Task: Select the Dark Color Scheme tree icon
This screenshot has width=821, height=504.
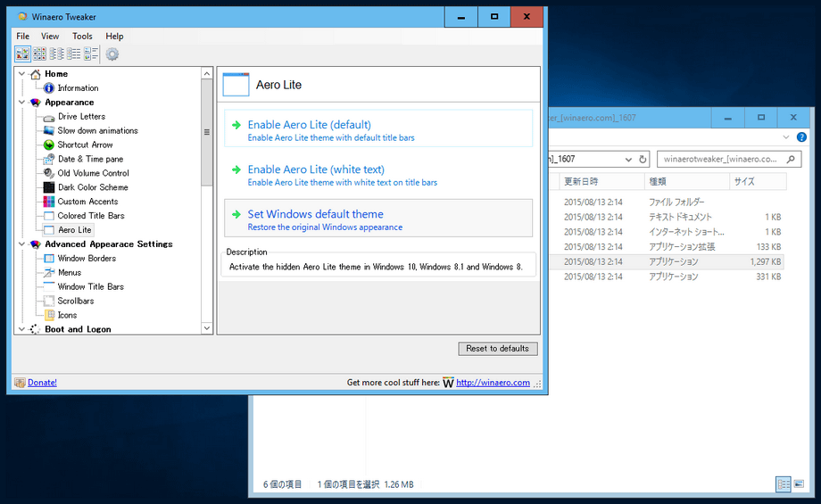Action: pos(50,187)
